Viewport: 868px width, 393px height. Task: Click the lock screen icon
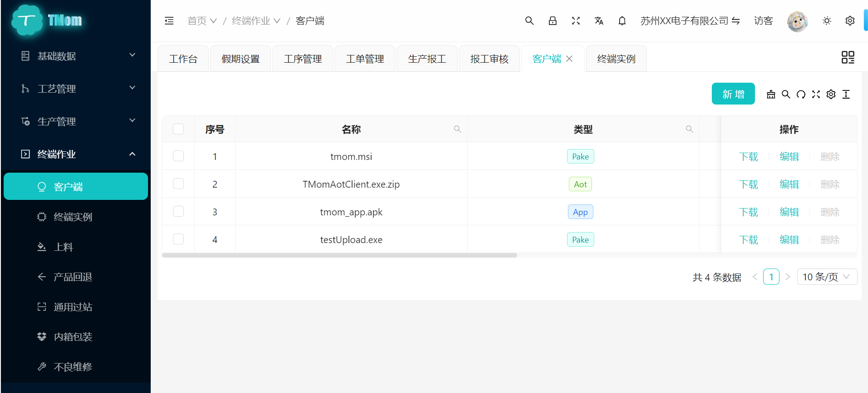(552, 21)
